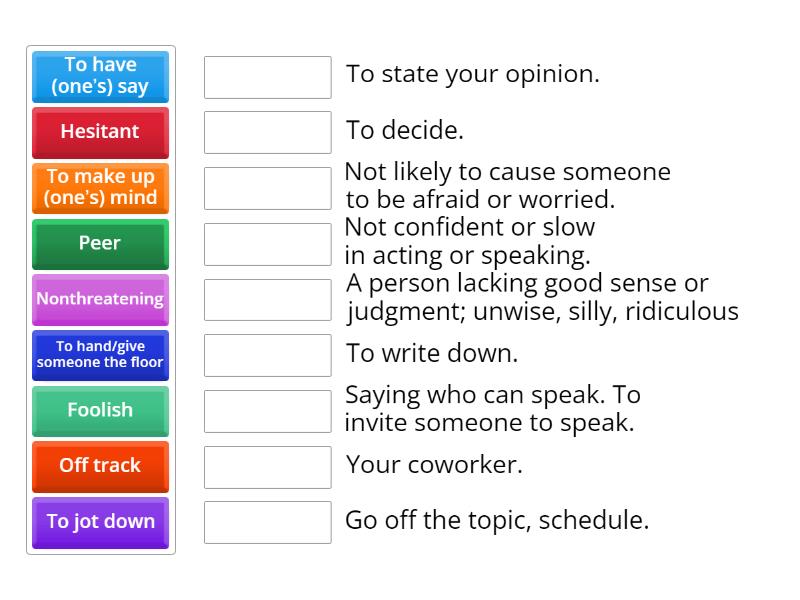Select the green 'Peer' tile

pos(100,243)
